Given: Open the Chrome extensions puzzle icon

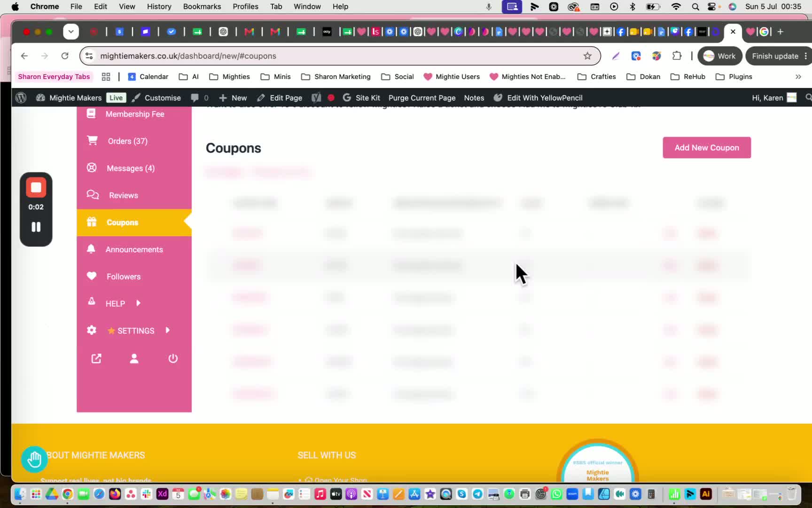Looking at the screenshot, I should pos(677,56).
